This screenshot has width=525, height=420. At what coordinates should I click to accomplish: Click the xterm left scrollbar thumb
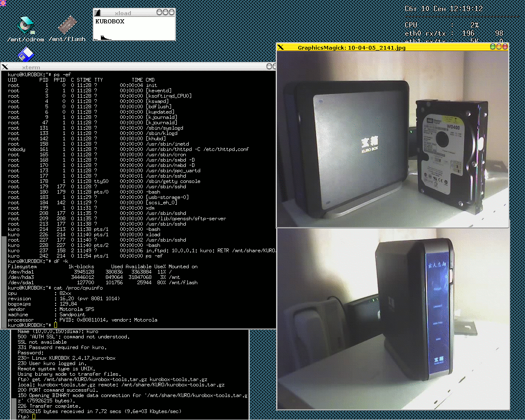(x=4, y=282)
